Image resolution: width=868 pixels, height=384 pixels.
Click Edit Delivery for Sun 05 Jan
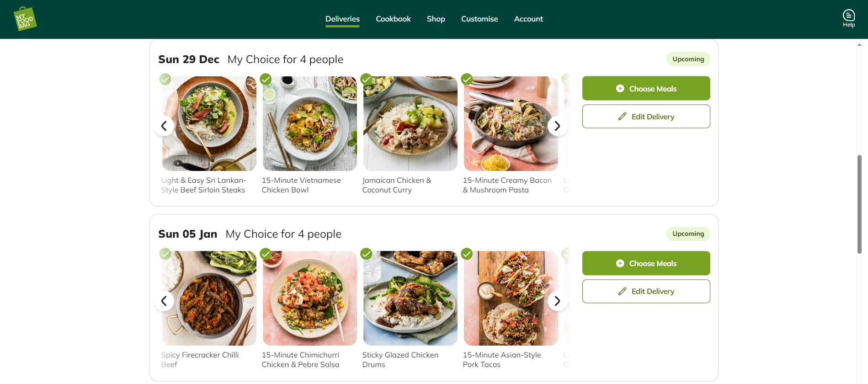[x=646, y=291]
